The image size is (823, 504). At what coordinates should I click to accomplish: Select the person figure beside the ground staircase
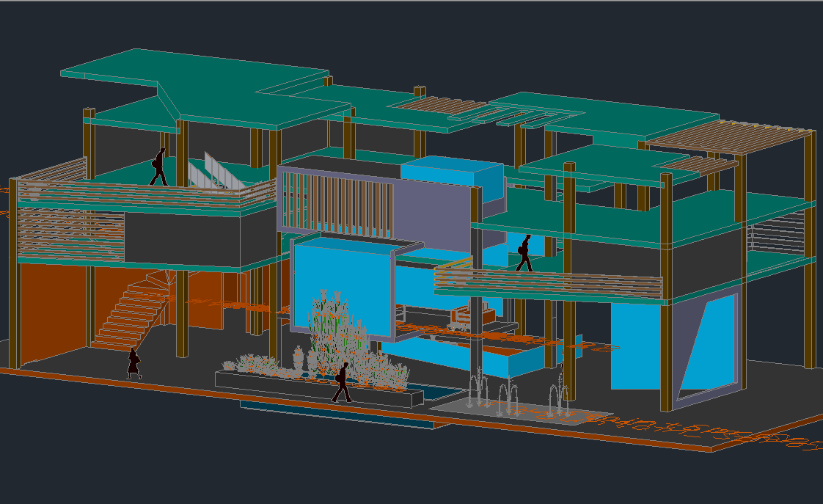pyautogui.click(x=133, y=363)
